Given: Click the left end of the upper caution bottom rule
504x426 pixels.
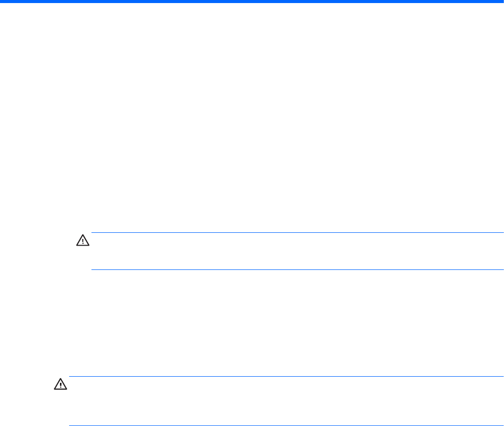Looking at the screenshot, I should [93, 269].
